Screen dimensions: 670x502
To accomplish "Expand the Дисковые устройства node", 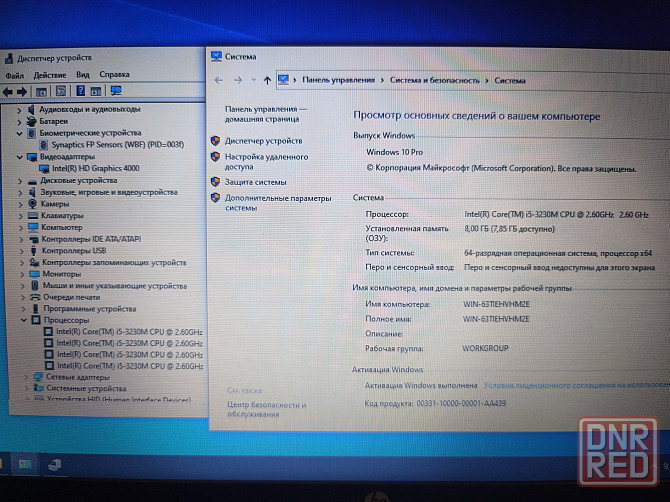I will 20,181.
